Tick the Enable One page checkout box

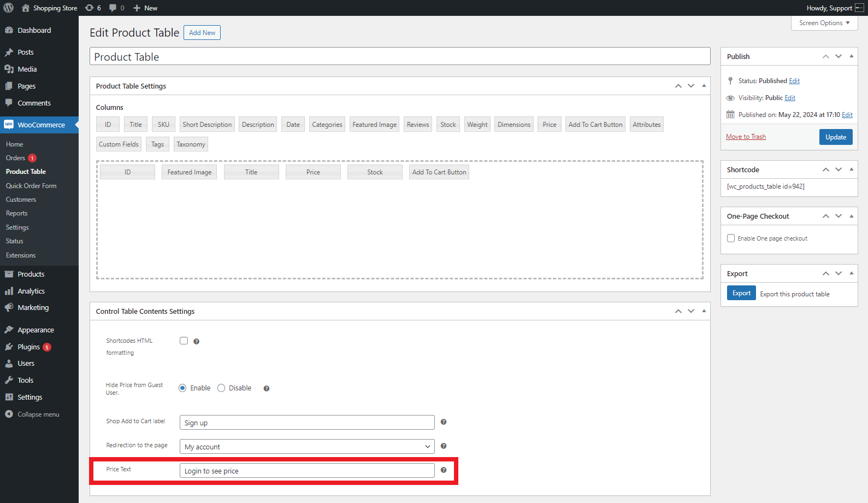click(731, 238)
